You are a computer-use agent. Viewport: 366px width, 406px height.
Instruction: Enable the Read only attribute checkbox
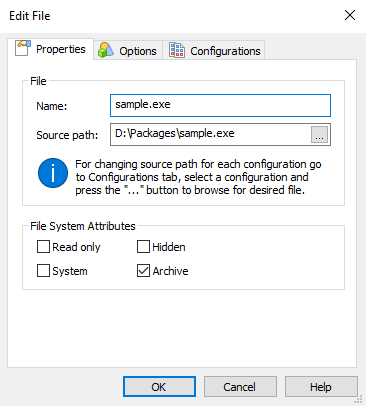[43, 247]
